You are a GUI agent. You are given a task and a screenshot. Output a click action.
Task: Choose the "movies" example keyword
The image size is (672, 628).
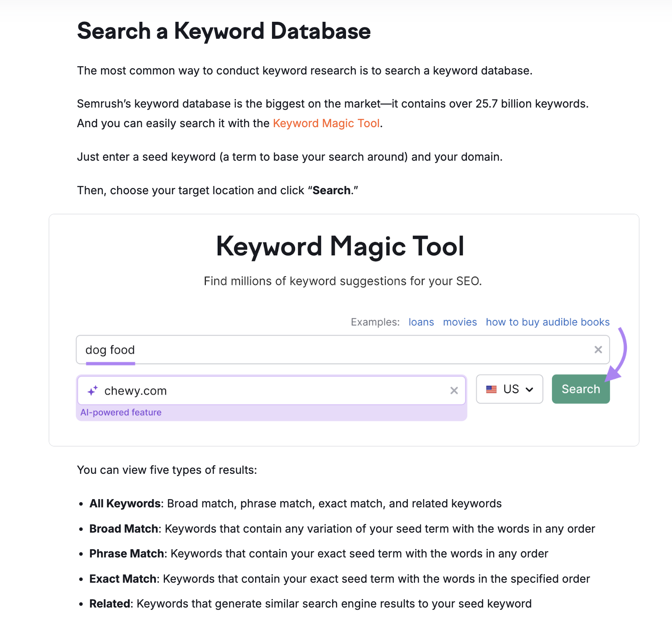click(460, 322)
